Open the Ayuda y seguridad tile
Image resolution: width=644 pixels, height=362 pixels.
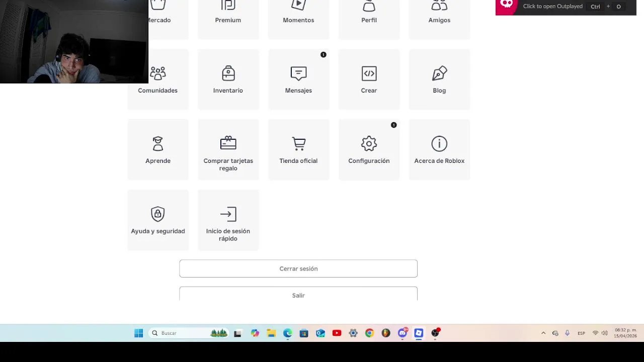click(x=158, y=220)
